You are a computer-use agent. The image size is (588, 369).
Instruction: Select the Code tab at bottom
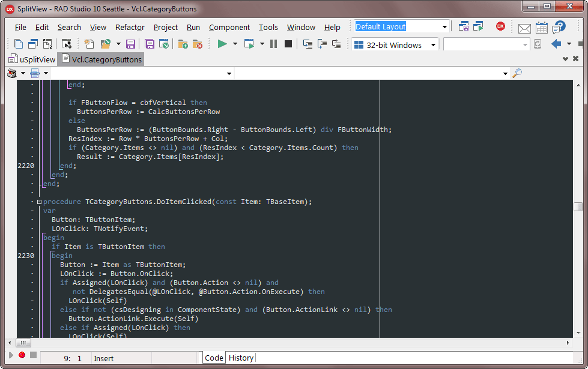tap(214, 358)
